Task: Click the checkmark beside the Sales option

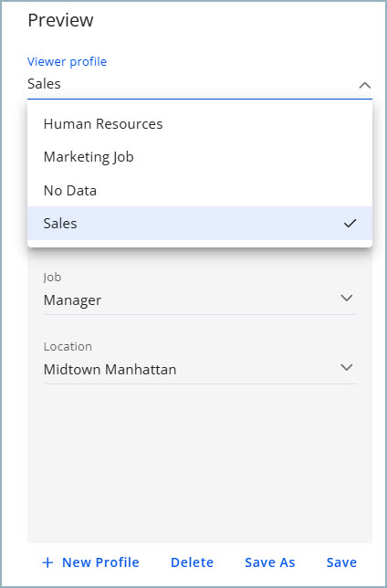Action: coord(350,223)
